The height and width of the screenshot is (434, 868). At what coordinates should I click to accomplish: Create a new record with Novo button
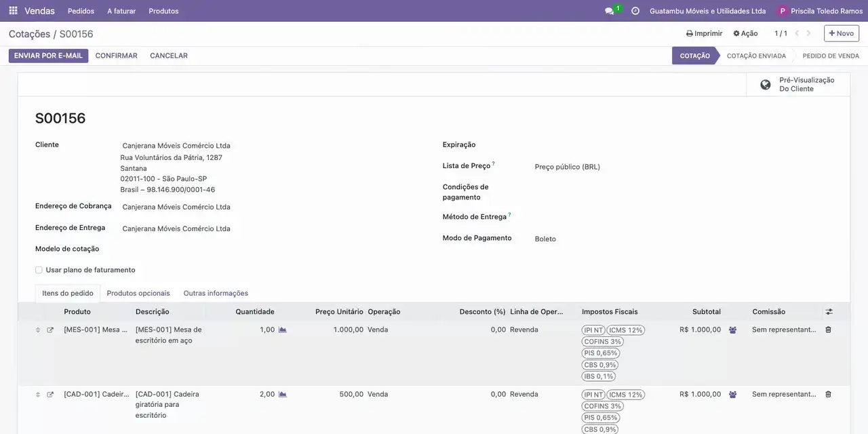coord(842,33)
